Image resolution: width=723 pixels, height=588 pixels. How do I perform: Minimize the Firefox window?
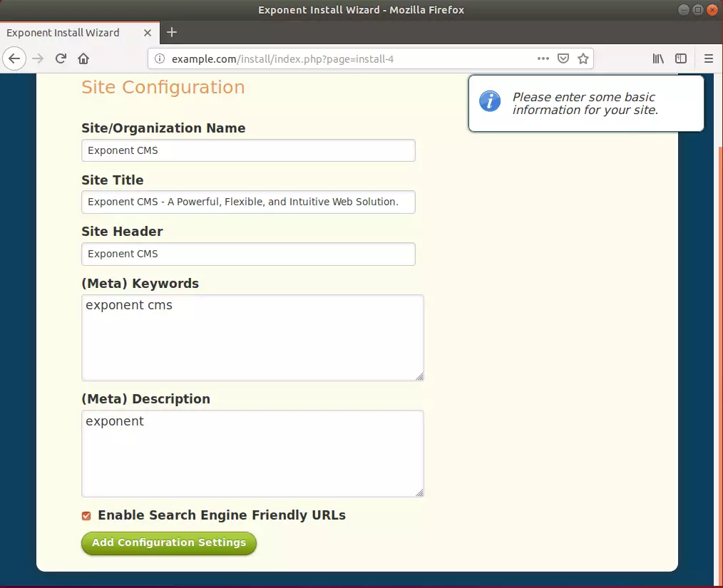point(684,10)
